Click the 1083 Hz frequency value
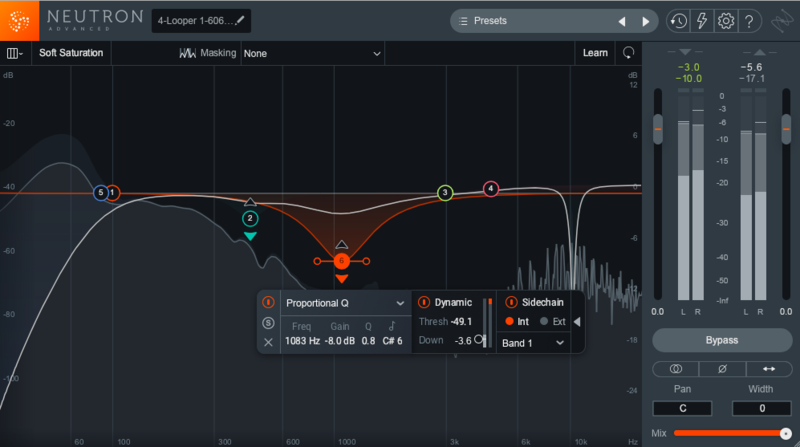Viewport: 800px width, 447px height. click(x=302, y=341)
